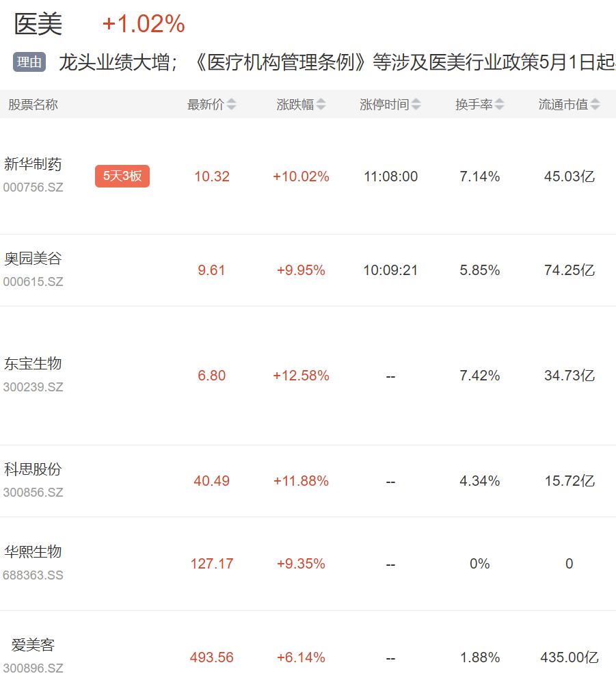Select stock code 000756.SZ
The width and height of the screenshot is (616, 691).
tap(33, 187)
